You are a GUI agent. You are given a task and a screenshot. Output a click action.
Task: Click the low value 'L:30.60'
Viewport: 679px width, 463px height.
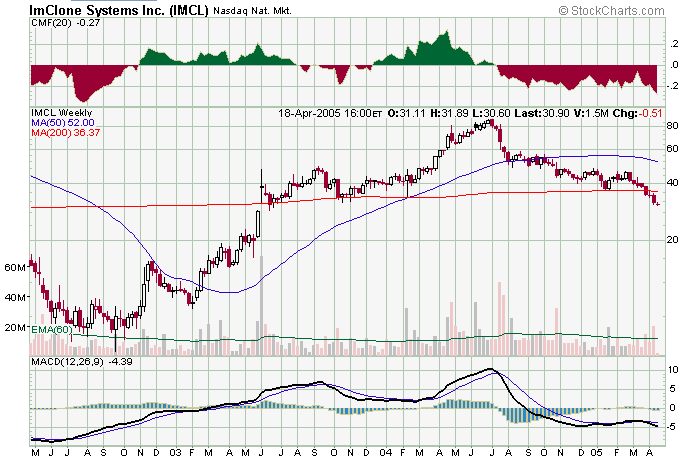(491, 113)
